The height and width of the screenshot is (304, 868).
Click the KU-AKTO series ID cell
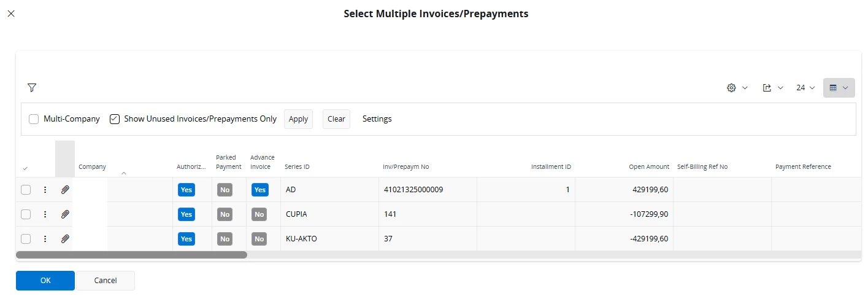point(329,239)
